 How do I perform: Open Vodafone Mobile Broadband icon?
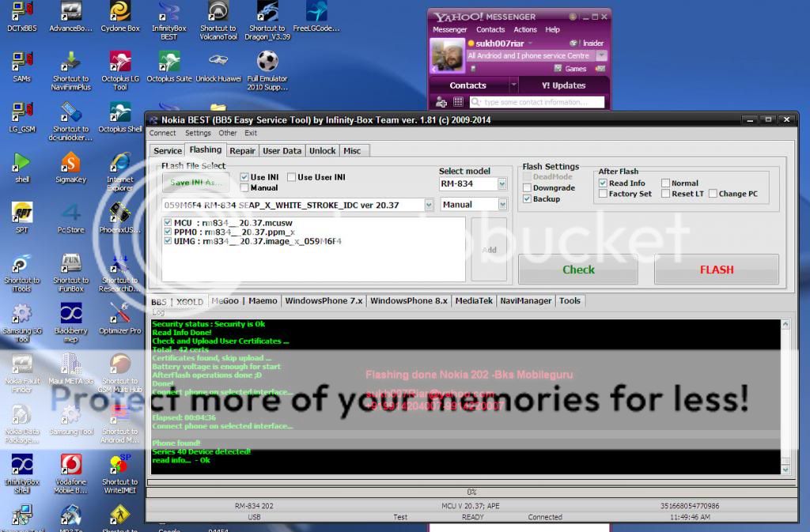coord(70,474)
